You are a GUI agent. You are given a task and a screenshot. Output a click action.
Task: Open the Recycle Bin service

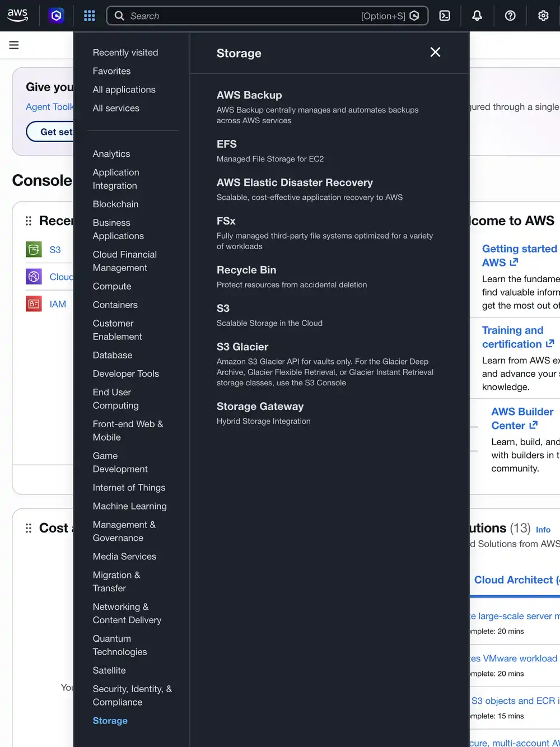(x=246, y=270)
